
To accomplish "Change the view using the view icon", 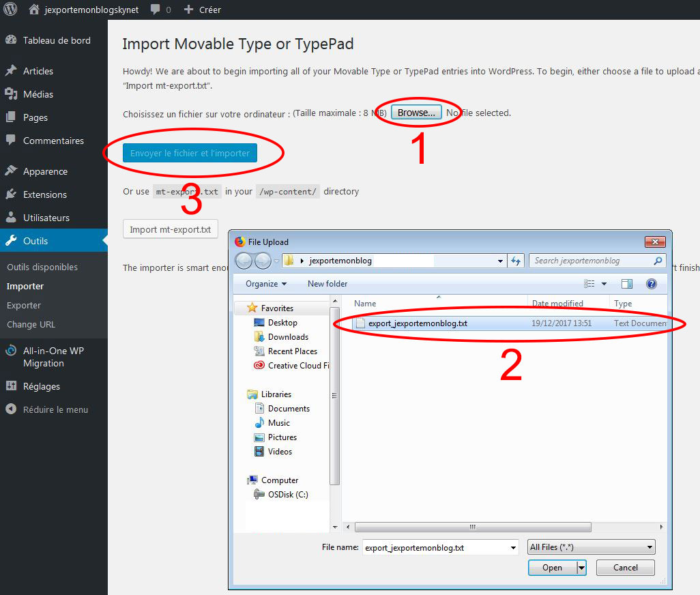I will coord(589,283).
